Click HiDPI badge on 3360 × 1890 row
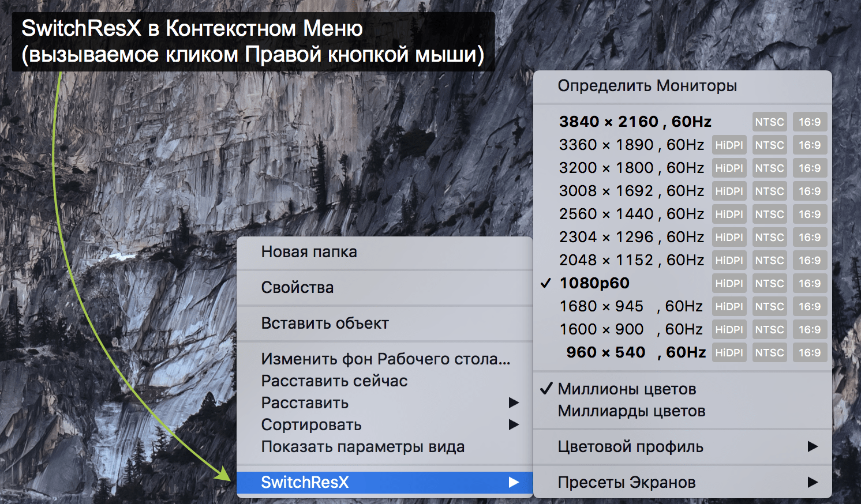This screenshot has width=861, height=504. [729, 145]
